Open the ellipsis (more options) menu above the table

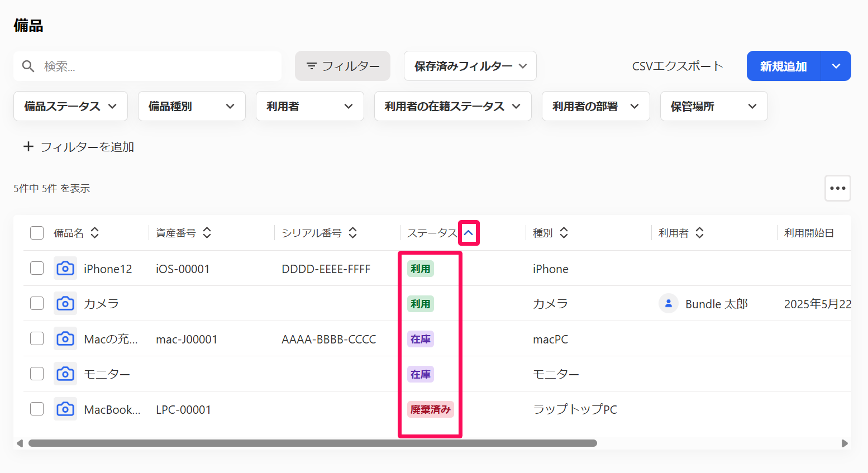coord(838,188)
